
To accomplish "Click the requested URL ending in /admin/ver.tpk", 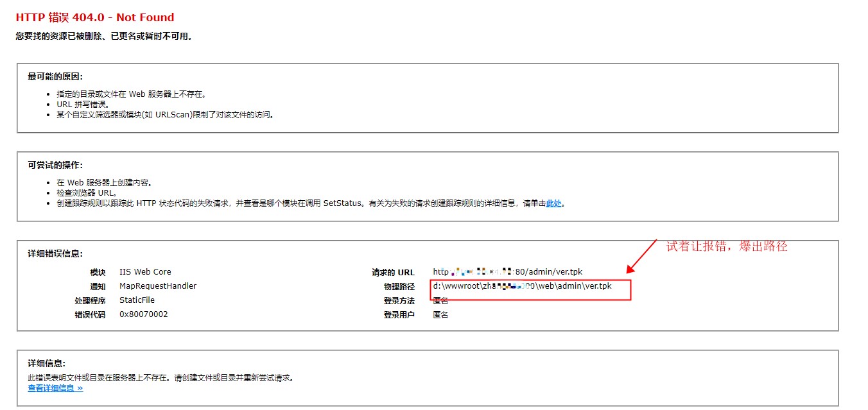I will (507, 272).
